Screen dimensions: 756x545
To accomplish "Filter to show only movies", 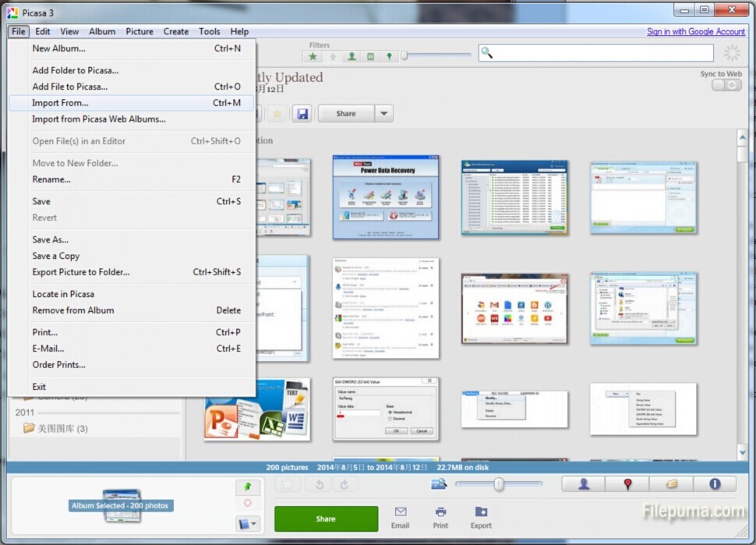I will tap(370, 56).
